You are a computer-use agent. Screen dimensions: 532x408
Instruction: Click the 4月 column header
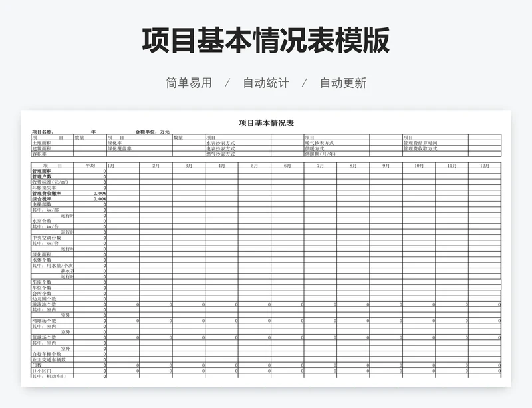[x=221, y=166]
